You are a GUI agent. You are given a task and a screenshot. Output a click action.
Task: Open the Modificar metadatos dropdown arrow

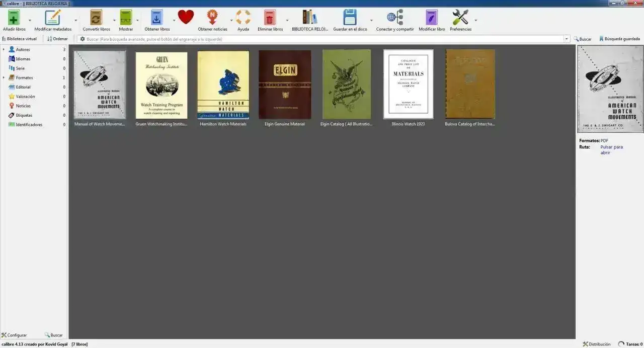76,21
